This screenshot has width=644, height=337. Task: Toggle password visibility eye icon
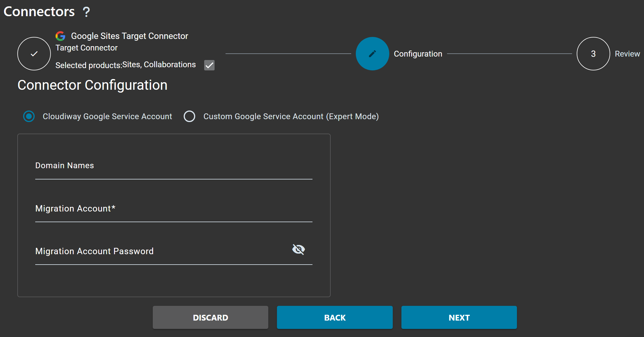(x=299, y=249)
